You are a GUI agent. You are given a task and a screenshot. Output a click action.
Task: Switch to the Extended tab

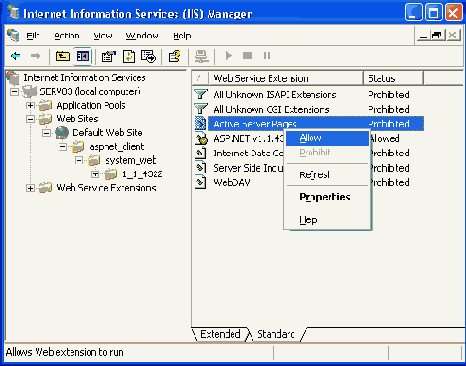click(x=220, y=334)
